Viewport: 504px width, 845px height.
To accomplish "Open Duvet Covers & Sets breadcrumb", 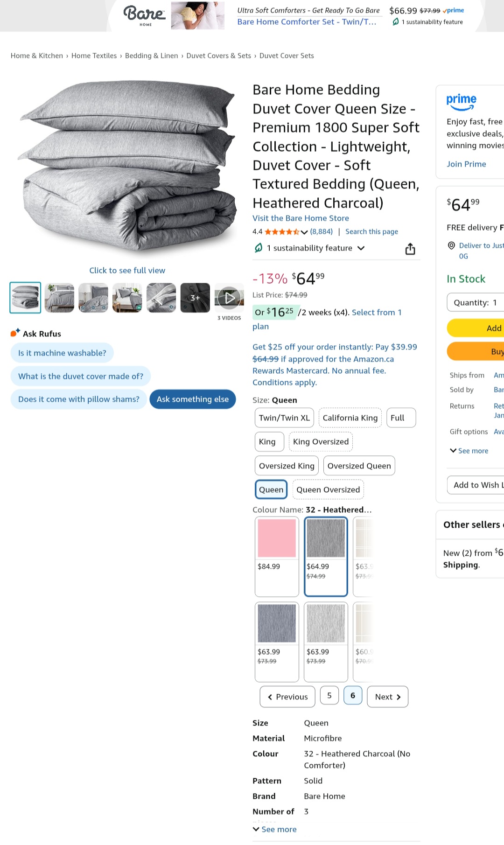I will tap(218, 56).
